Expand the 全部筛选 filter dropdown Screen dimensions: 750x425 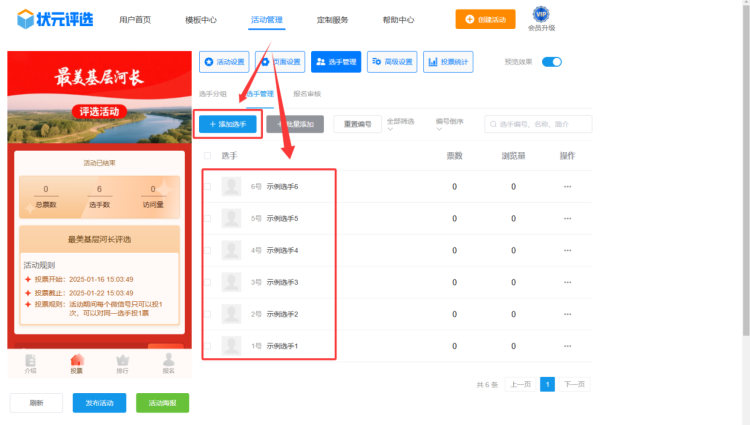pos(404,124)
